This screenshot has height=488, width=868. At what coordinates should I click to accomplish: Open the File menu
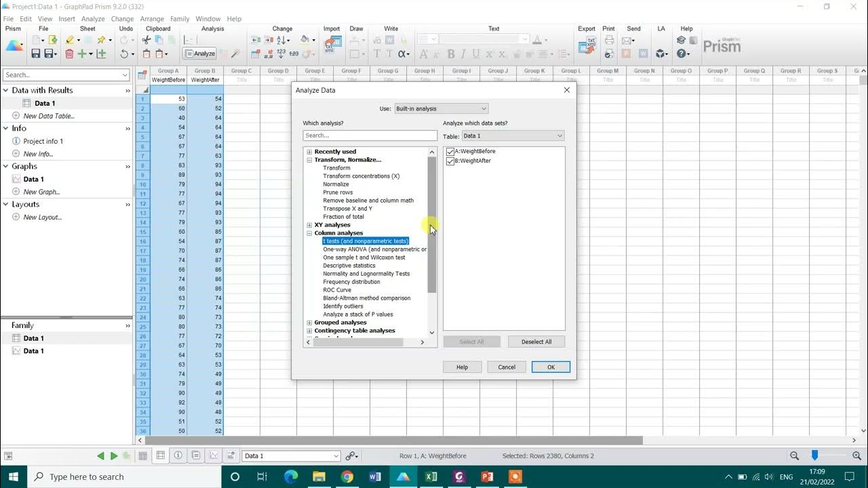pos(8,19)
